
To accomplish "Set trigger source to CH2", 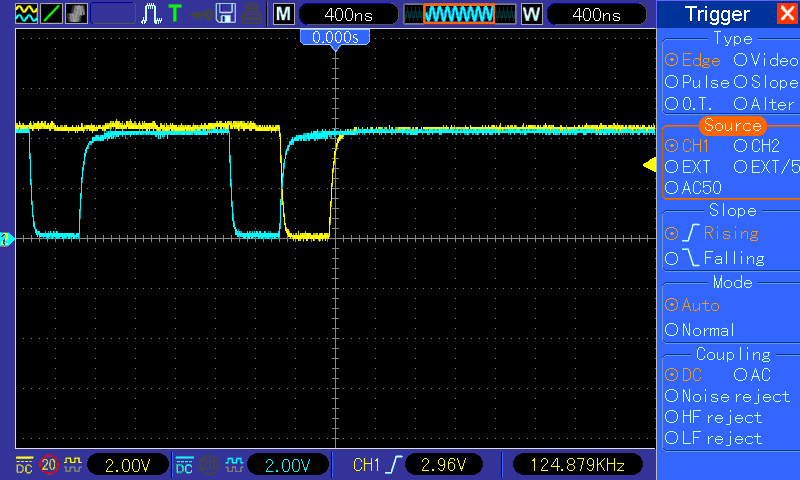I will click(x=757, y=146).
